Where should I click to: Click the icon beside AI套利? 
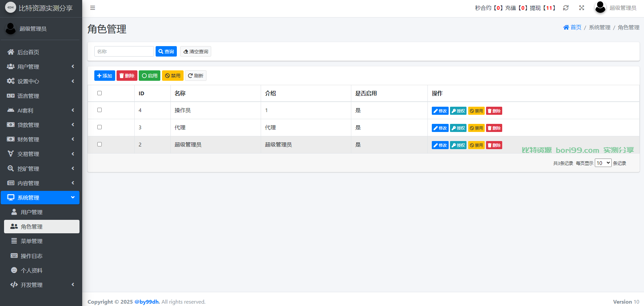click(x=11, y=110)
